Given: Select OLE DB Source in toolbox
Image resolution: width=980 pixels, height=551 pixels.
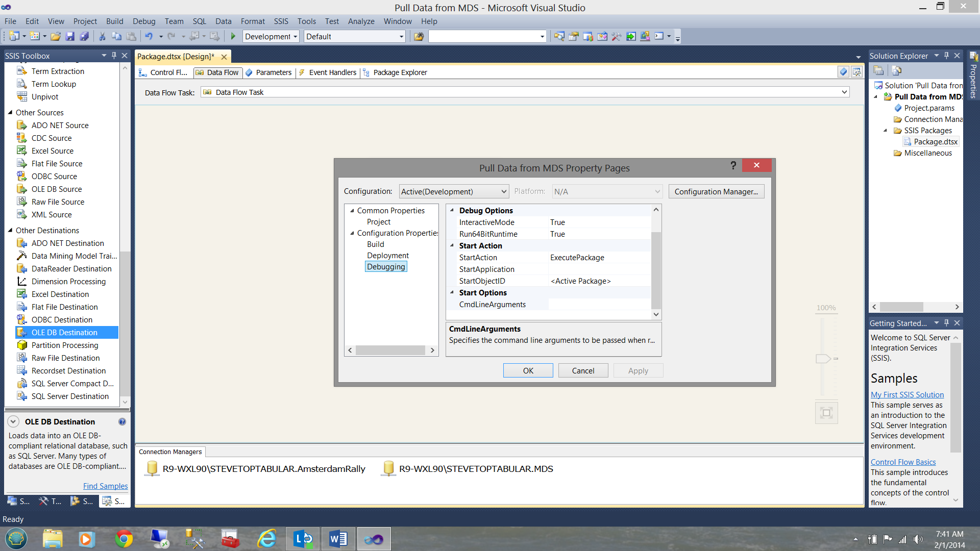Looking at the screenshot, I should pyautogui.click(x=56, y=189).
